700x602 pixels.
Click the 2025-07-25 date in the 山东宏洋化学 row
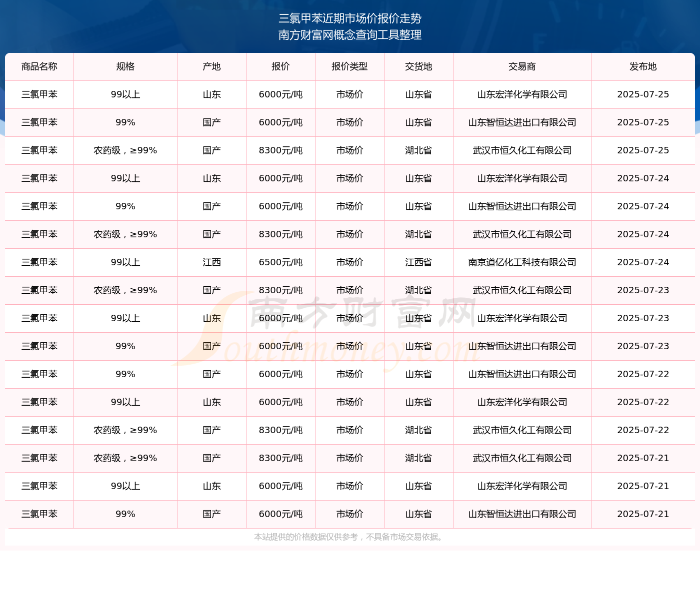[643, 94]
